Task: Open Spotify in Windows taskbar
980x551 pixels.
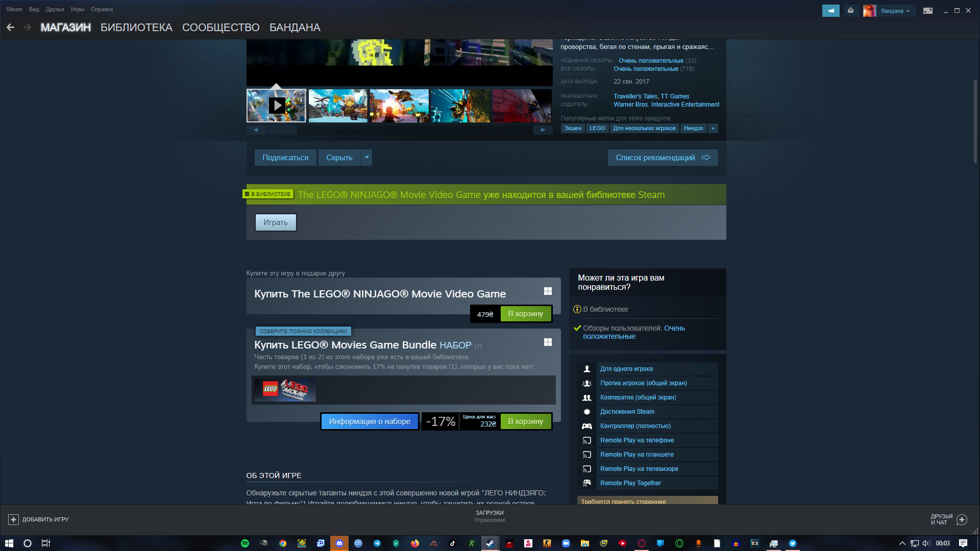Action: pos(245,543)
